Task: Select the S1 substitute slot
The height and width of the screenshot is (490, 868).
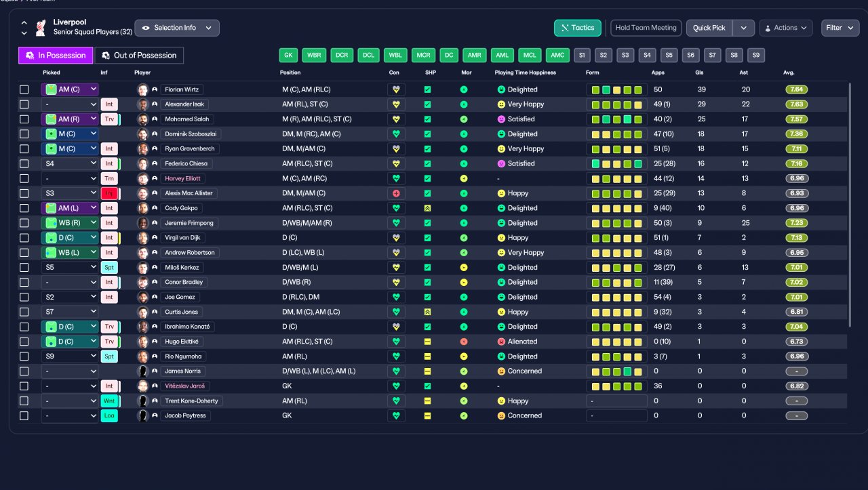Action: point(582,56)
